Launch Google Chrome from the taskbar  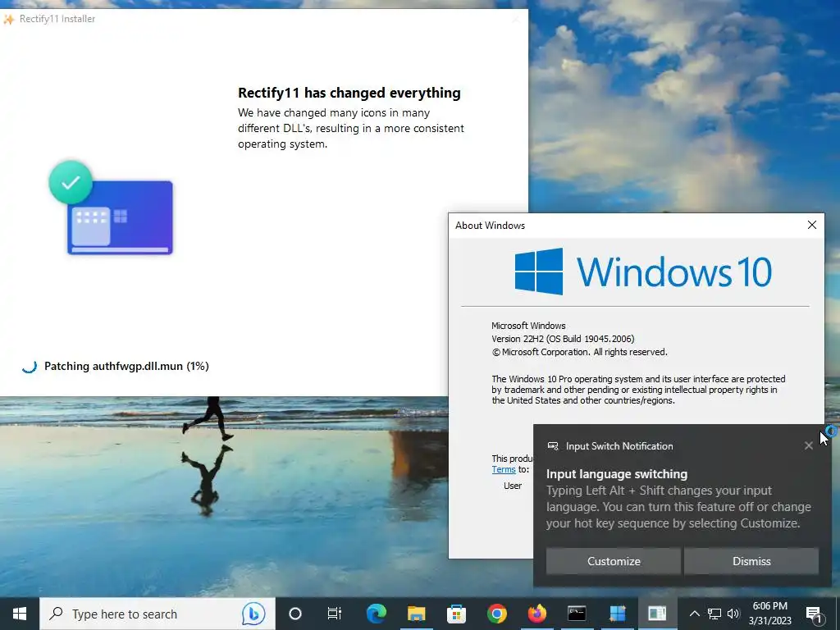(x=496, y=614)
